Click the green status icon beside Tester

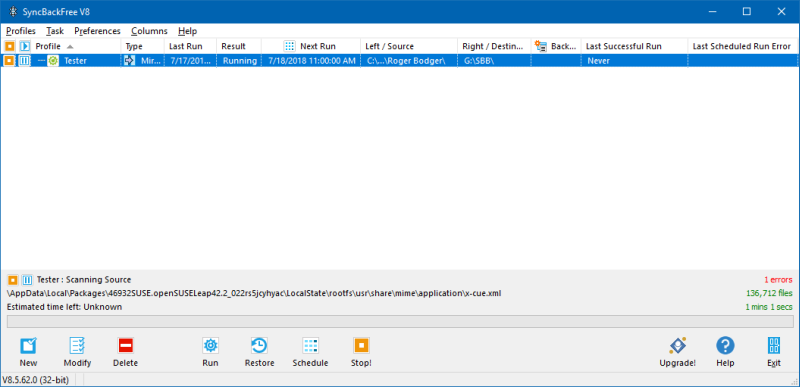pos(53,61)
